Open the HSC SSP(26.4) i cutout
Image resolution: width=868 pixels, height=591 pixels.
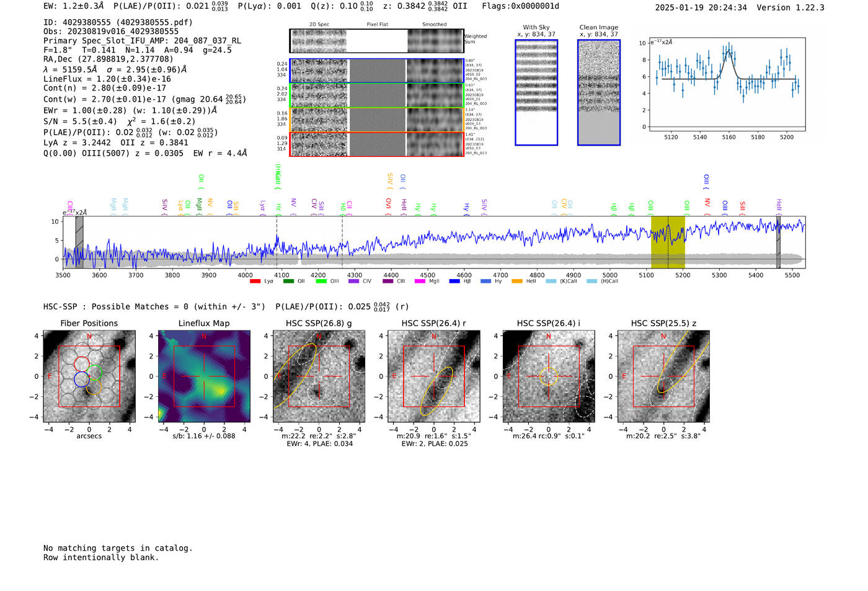click(549, 376)
